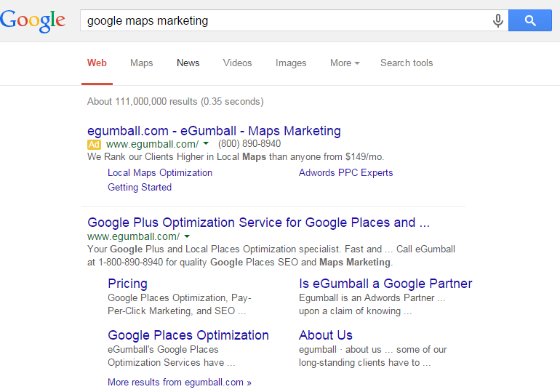
Task: Select the Images tab
Action: click(x=291, y=63)
